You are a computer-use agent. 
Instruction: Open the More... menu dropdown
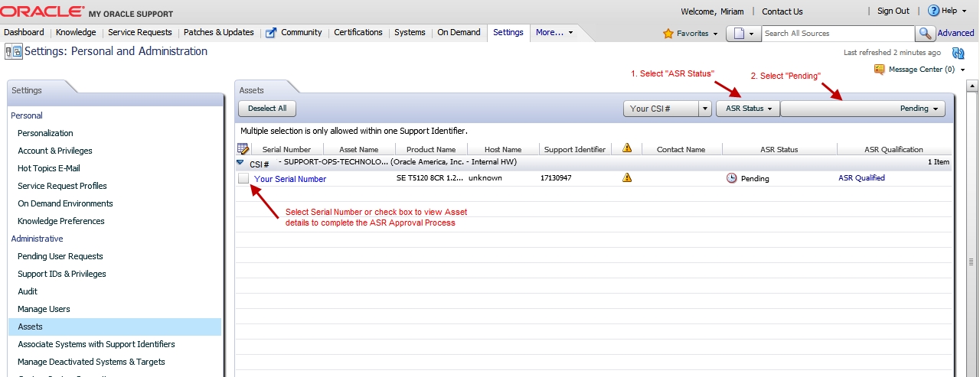[554, 33]
